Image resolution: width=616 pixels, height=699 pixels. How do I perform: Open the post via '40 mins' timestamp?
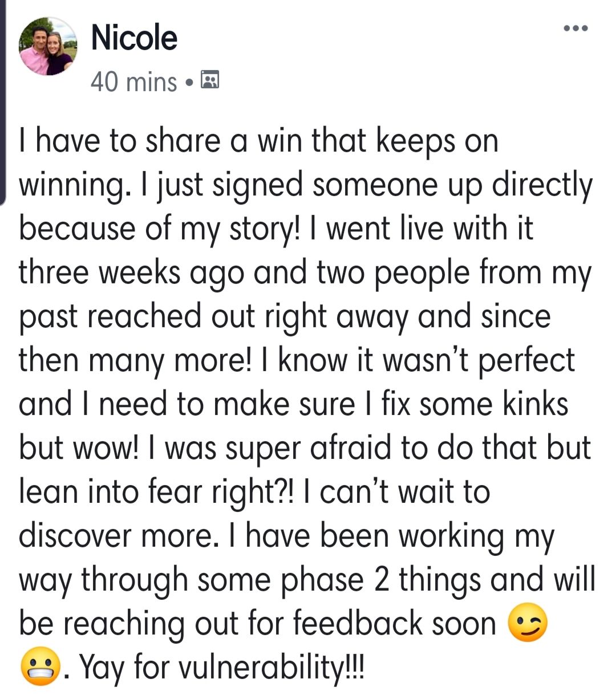point(133,82)
